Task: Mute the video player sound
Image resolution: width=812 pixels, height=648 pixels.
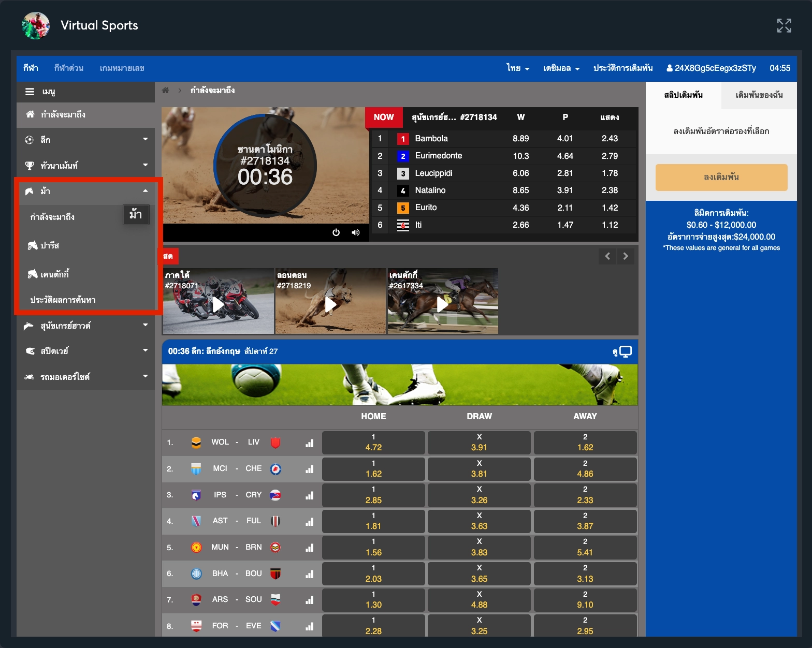Action: tap(355, 232)
